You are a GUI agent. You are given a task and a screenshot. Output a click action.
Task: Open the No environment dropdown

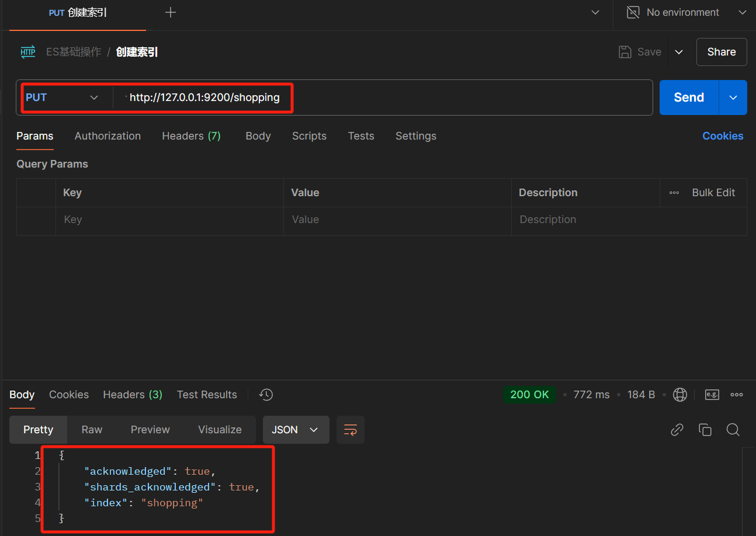[x=743, y=12]
